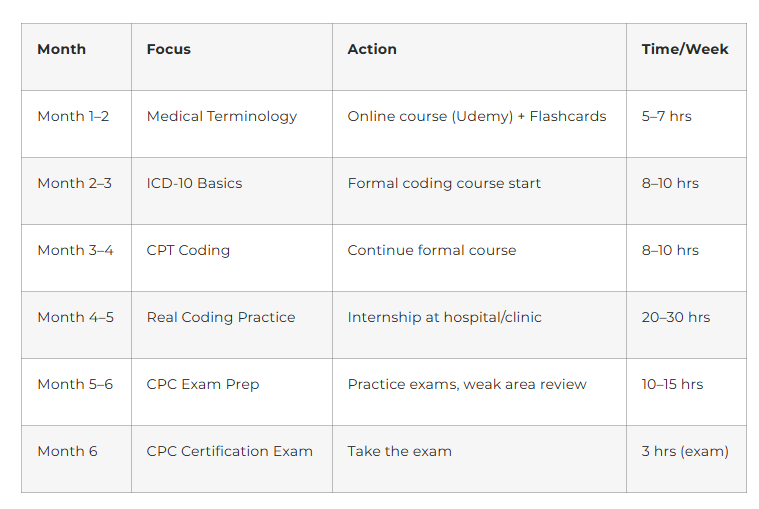This screenshot has width=759, height=509.
Task: Click the Month 1–2 row label
Action: pos(73,116)
